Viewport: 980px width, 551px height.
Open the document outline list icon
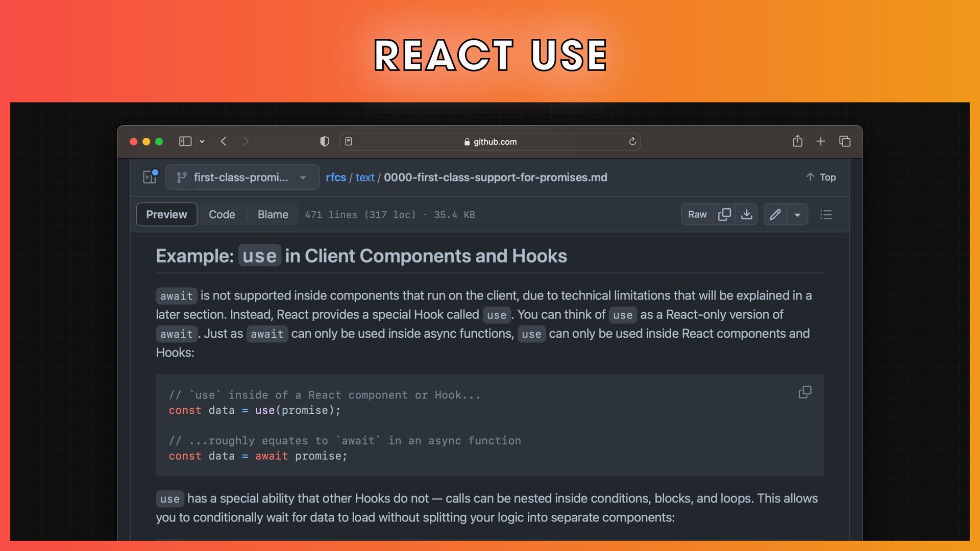click(x=826, y=214)
